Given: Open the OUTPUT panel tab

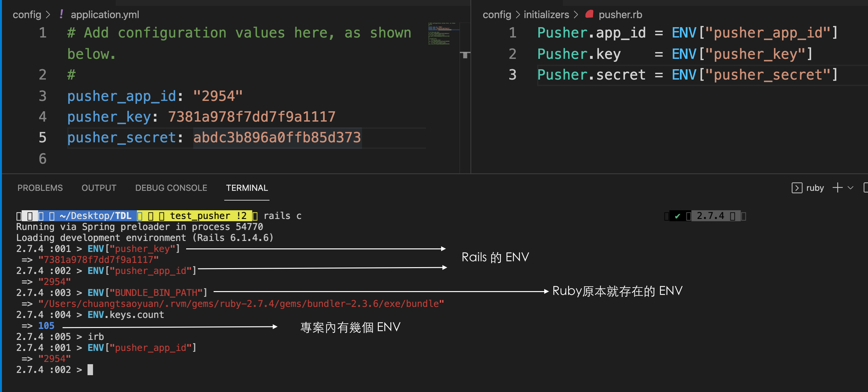Looking at the screenshot, I should click(x=99, y=188).
